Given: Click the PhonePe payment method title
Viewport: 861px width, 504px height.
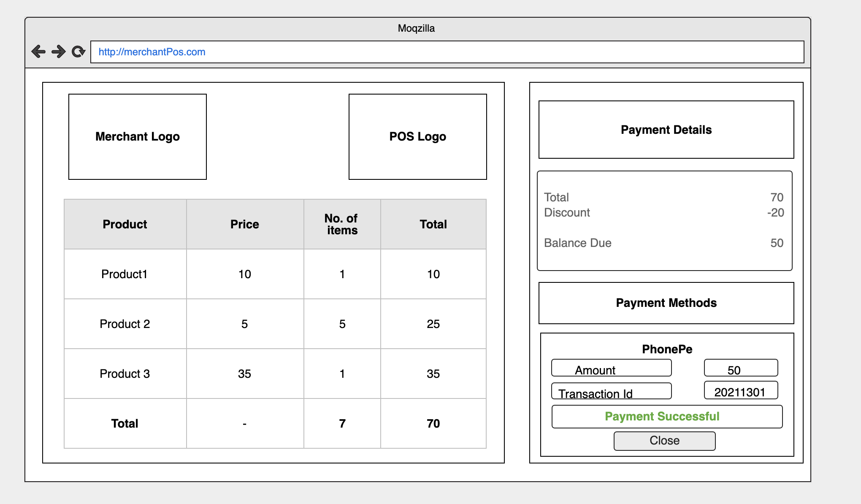Looking at the screenshot, I should (667, 349).
